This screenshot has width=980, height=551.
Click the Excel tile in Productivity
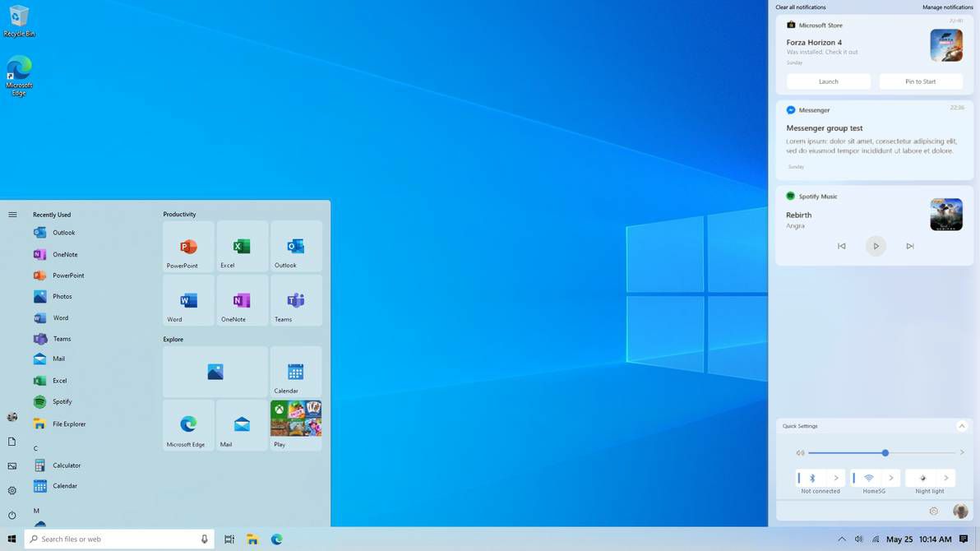coord(242,247)
